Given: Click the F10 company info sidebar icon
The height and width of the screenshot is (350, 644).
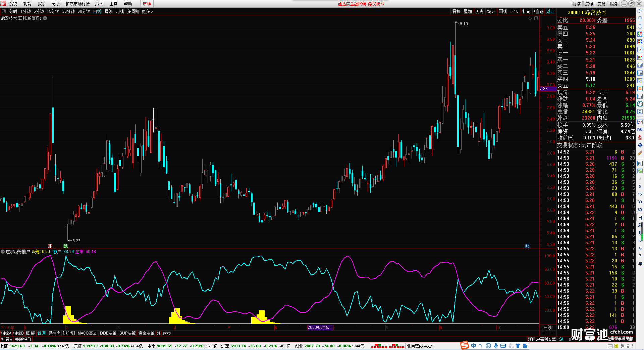Looking at the screenshot, I should (x=640, y=73).
